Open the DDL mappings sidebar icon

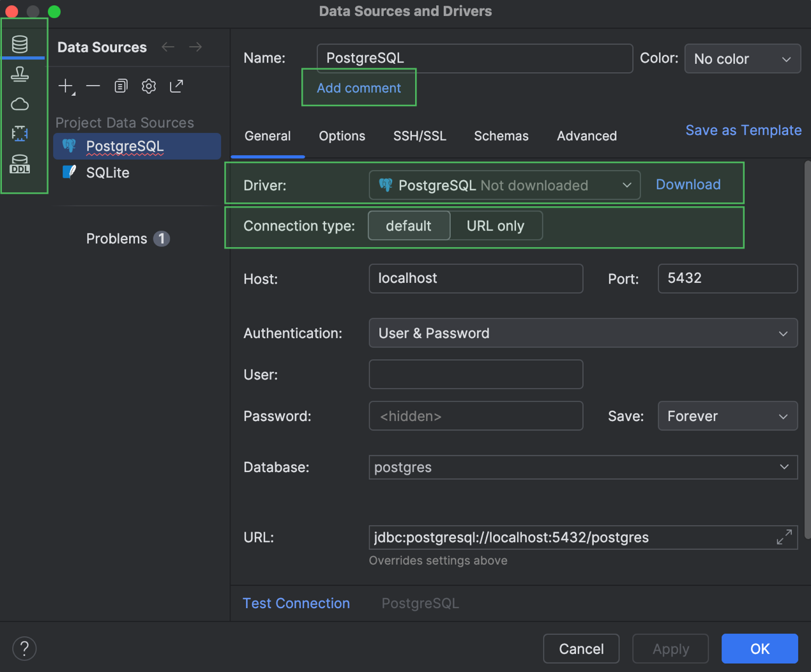click(x=20, y=164)
